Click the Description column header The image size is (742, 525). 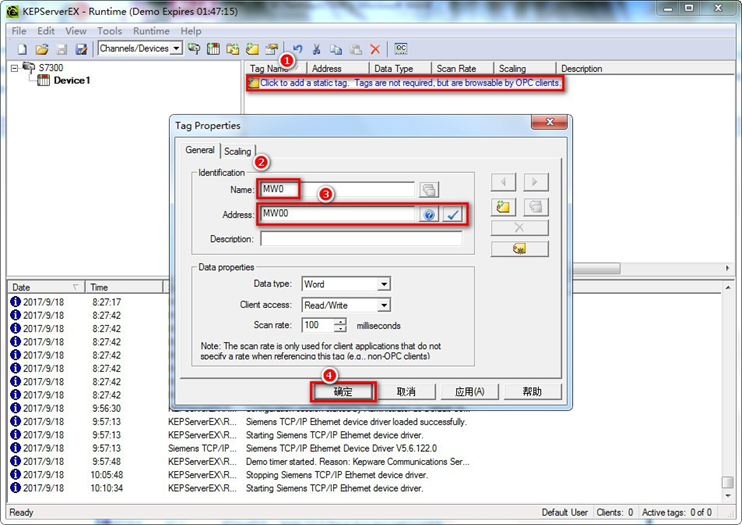tap(644, 69)
